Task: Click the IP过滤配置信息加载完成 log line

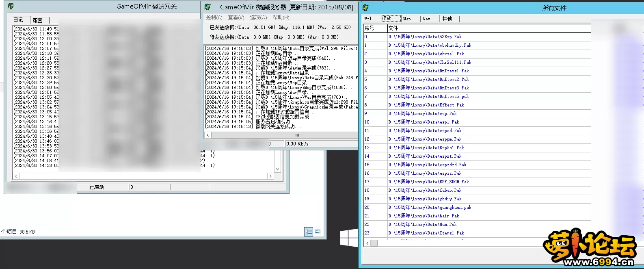Action: (260, 117)
